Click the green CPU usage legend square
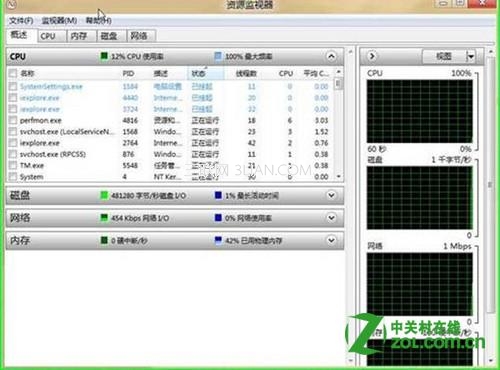This screenshot has width=500, height=370. (x=104, y=56)
